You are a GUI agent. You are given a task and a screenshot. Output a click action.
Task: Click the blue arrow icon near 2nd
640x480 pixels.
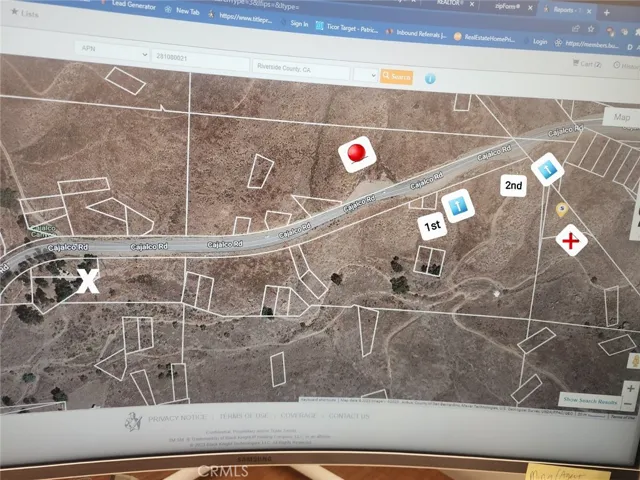point(545,170)
